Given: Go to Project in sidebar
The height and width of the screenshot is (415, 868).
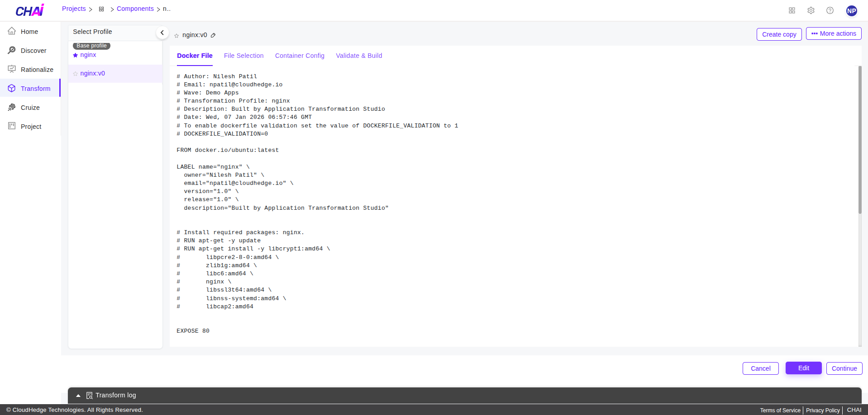Looking at the screenshot, I should (x=31, y=127).
